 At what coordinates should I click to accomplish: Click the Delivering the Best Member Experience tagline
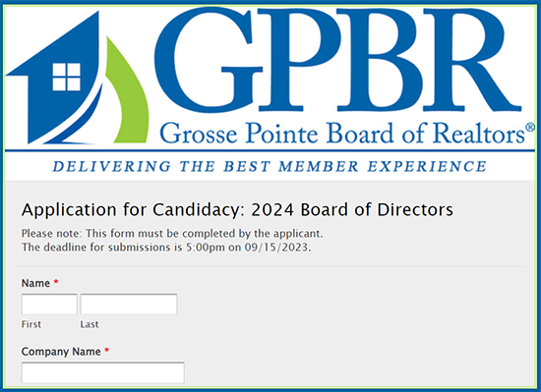point(270,166)
